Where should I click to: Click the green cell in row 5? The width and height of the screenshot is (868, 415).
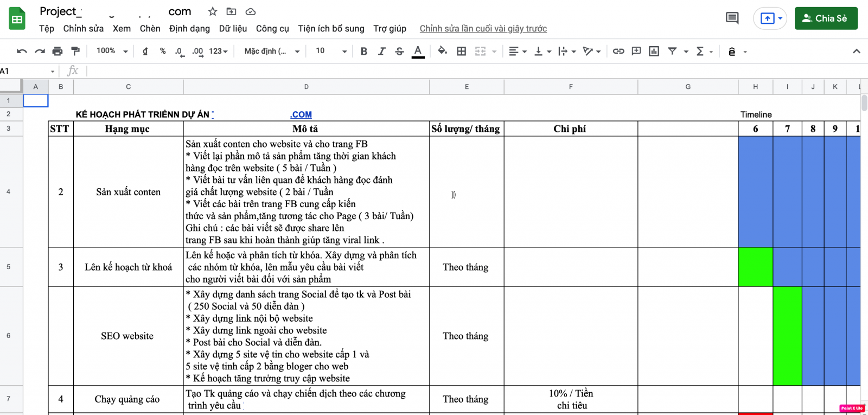pyautogui.click(x=755, y=267)
